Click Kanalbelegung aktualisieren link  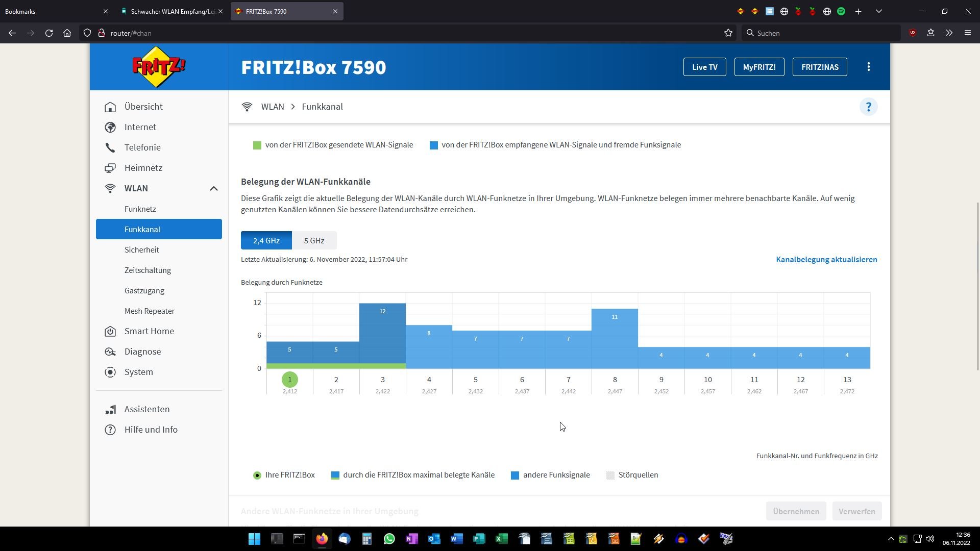826,259
